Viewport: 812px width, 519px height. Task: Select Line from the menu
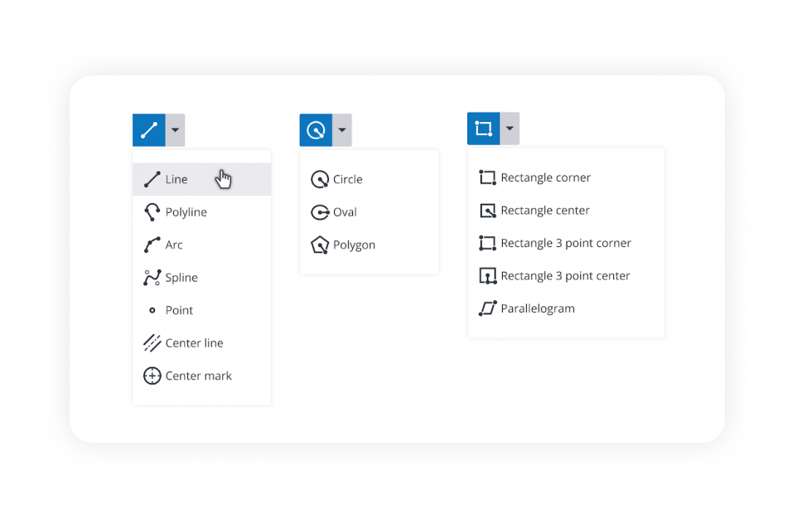[176, 179]
